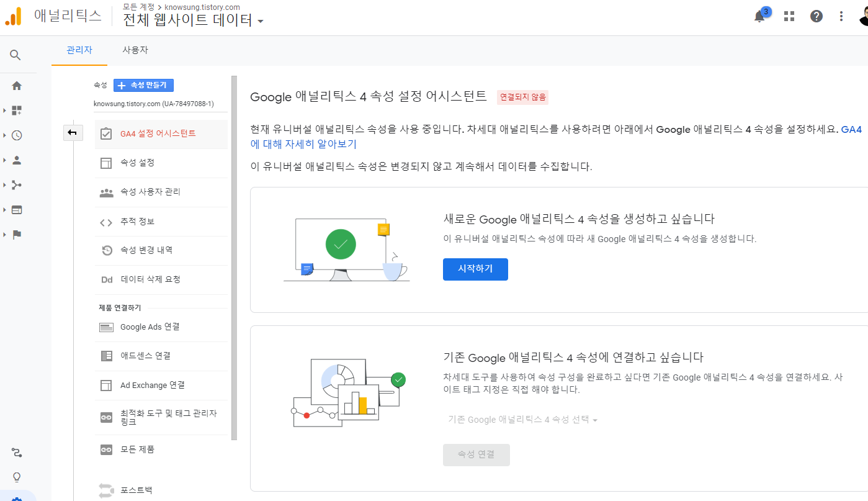
Task: Click the GA4 설정 어시스턴트 checkbox icon
Action: point(106,133)
